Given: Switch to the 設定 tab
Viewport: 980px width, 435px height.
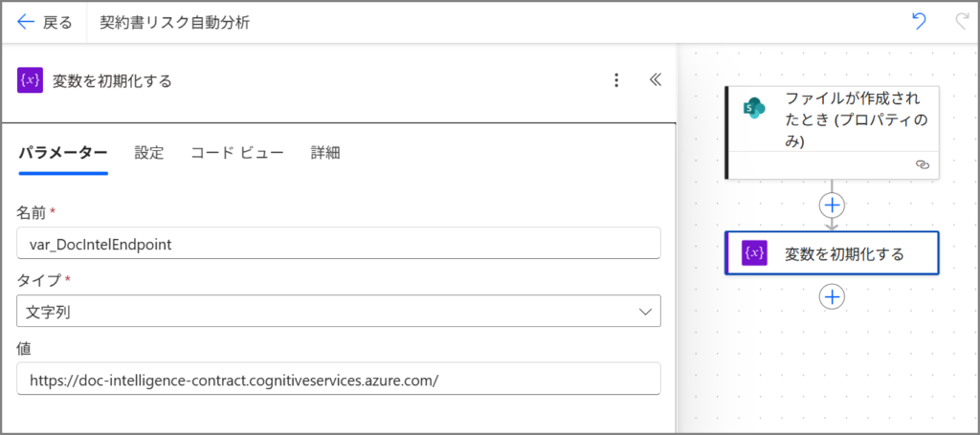Looking at the screenshot, I should click(x=149, y=152).
